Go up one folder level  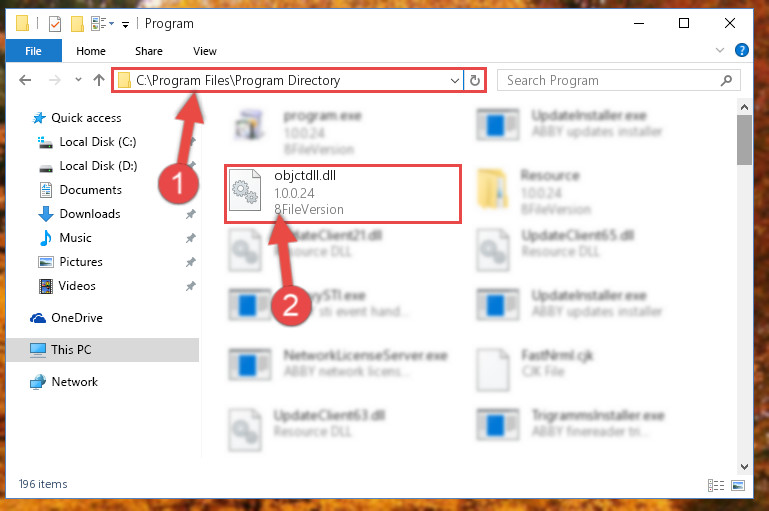99,80
